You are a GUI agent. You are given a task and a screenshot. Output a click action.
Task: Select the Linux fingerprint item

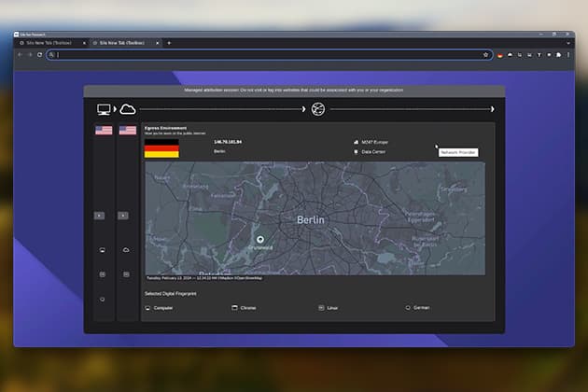click(331, 307)
